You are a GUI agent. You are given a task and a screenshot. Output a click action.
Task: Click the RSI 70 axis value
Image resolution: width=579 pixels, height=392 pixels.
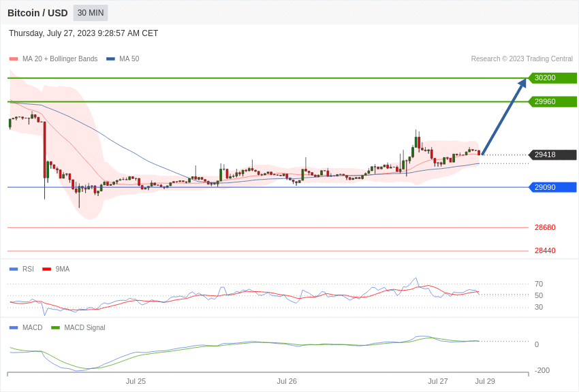[539, 284]
